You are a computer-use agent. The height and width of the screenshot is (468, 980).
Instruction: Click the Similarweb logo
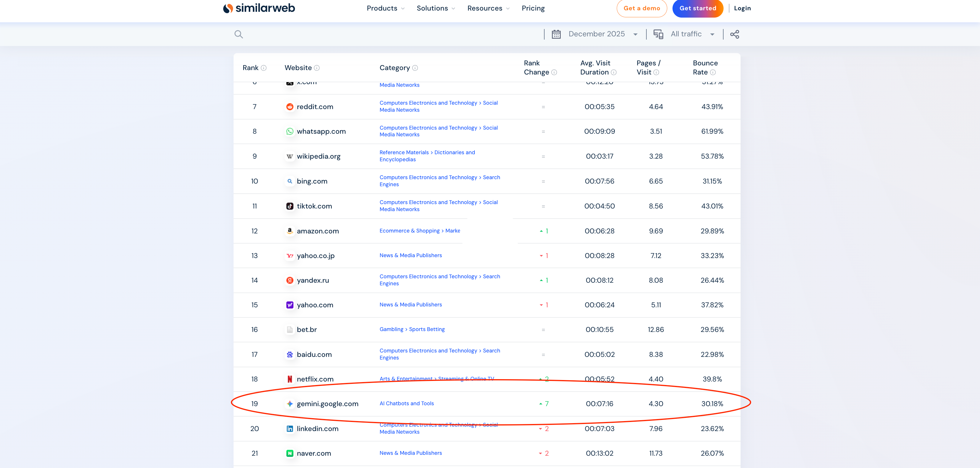coord(259,8)
